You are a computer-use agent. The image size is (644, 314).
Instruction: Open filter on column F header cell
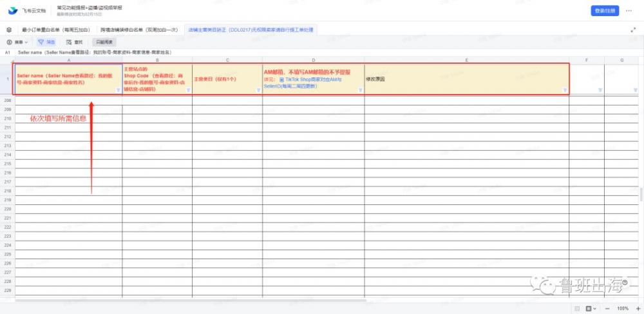[x=600, y=90]
